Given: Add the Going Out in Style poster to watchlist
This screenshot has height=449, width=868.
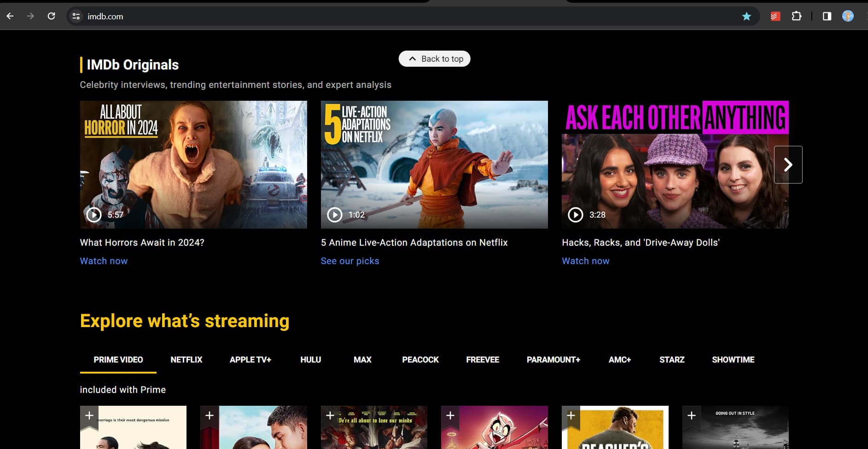Looking at the screenshot, I should pos(692,416).
